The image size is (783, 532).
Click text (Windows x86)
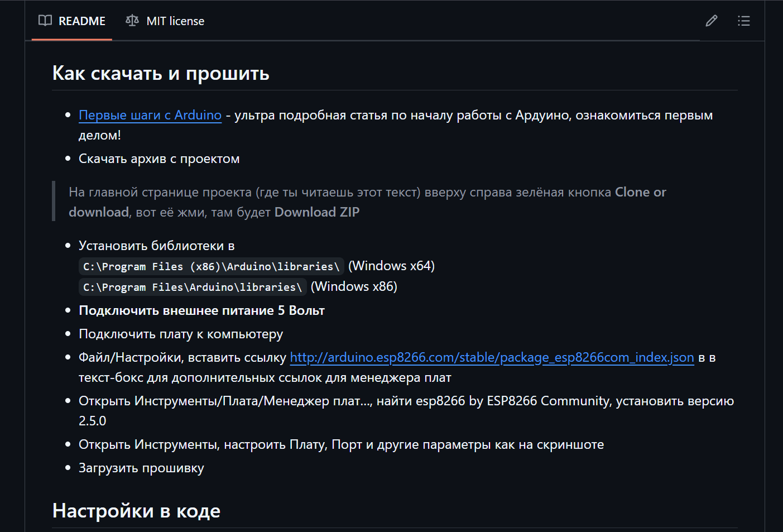pyautogui.click(x=354, y=286)
